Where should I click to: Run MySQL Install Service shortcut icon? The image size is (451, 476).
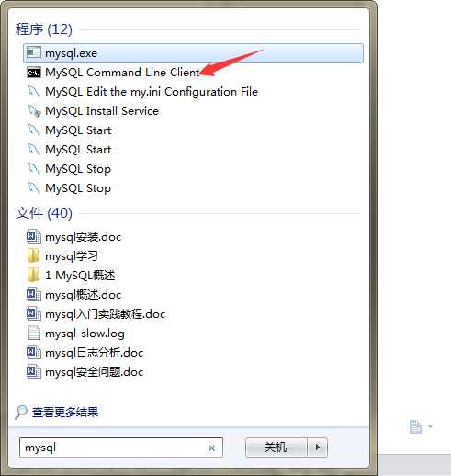click(34, 111)
